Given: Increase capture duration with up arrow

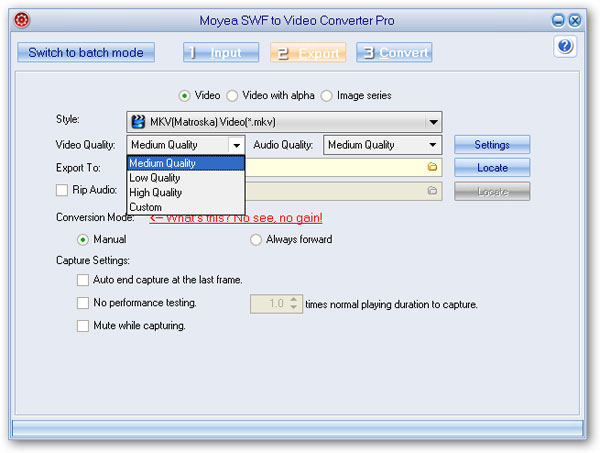Looking at the screenshot, I should pyautogui.click(x=293, y=300).
